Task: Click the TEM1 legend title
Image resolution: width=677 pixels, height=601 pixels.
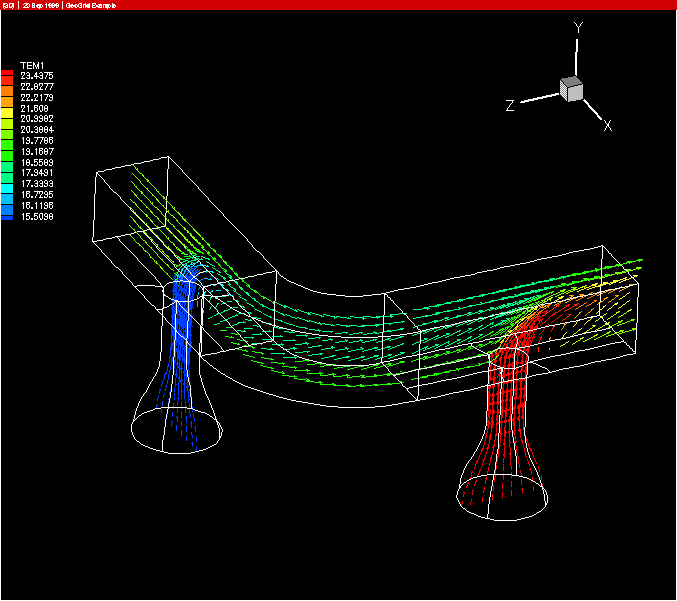Action: [33, 65]
